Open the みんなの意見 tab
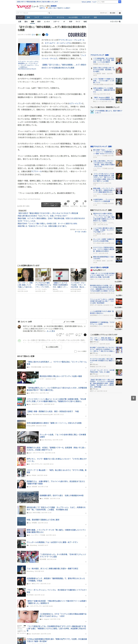The height and width of the screenshot is (644, 138). point(73,17)
